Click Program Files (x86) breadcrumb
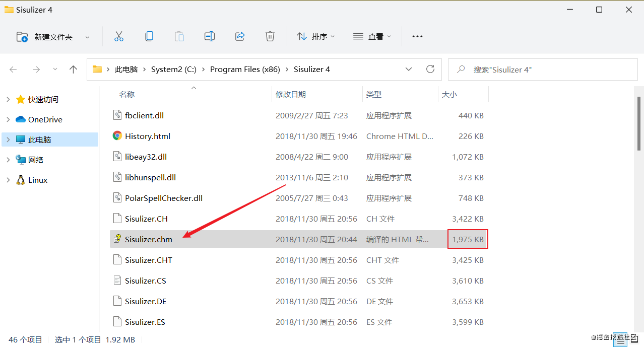644x347 pixels. point(245,70)
